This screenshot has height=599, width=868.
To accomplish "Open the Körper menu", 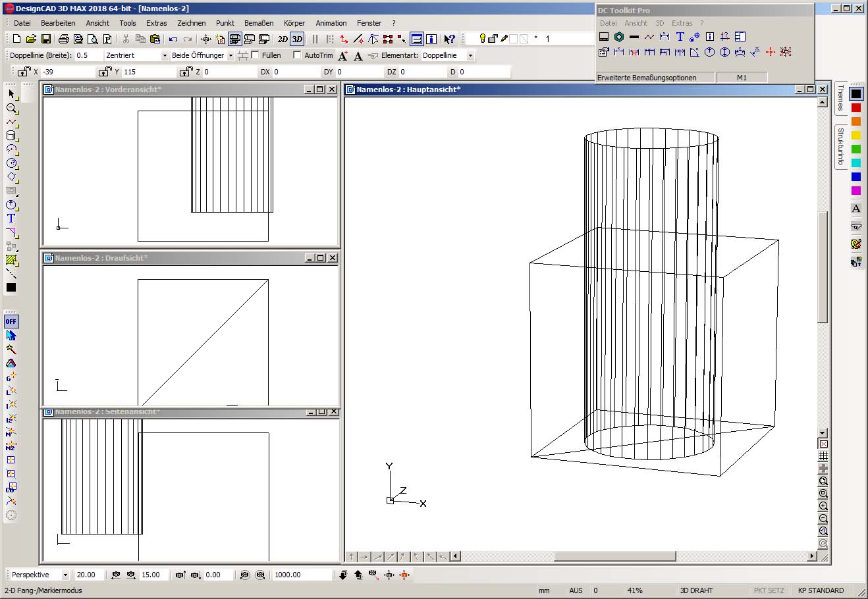I will click(x=294, y=23).
